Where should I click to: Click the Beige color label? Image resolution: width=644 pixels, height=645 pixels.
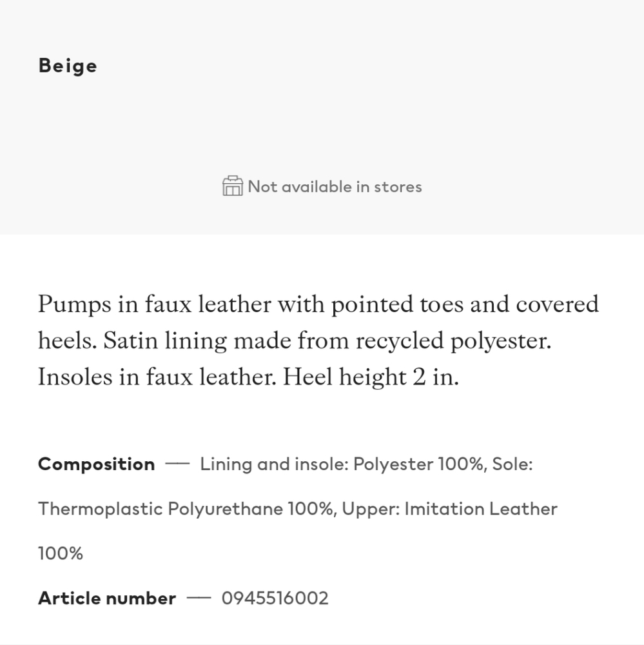(x=68, y=66)
